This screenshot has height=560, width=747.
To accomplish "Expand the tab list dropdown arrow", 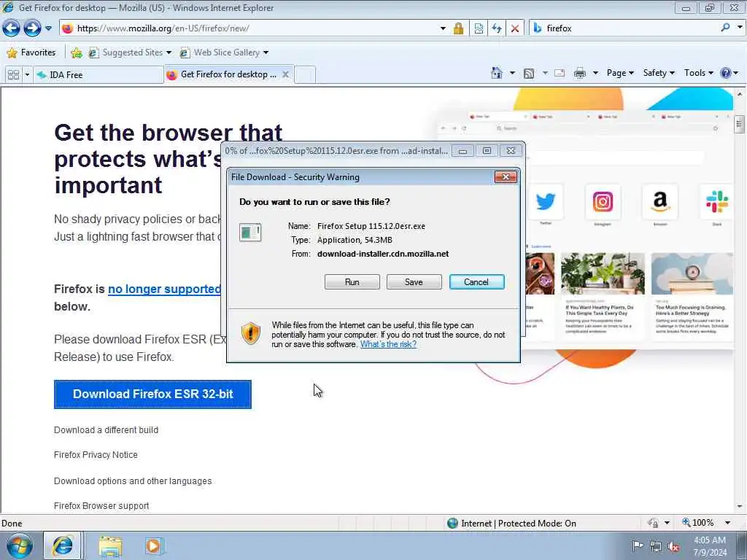I will tap(27, 75).
